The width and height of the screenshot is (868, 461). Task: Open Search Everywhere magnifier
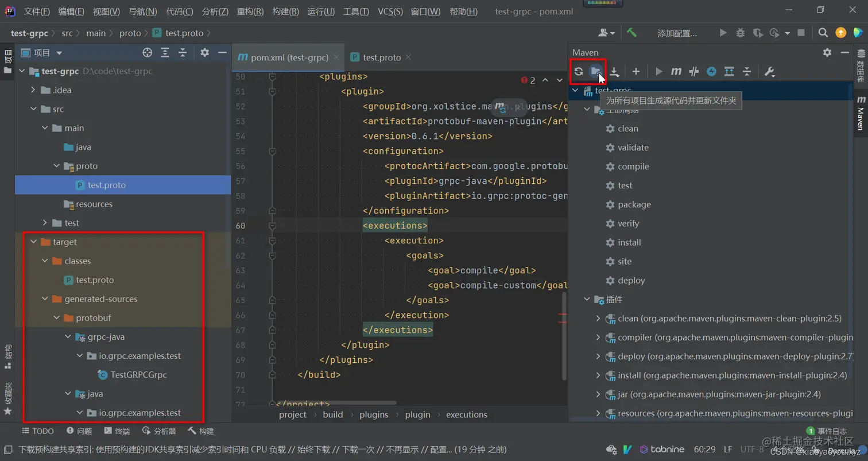(x=823, y=33)
